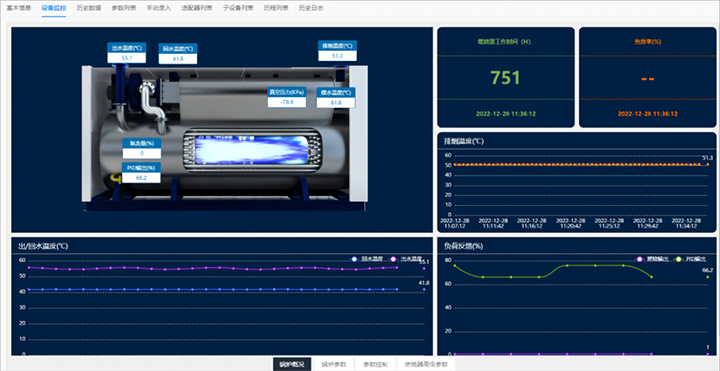
Task: Toggle the 出水温度 legend marker
Action: (x=393, y=259)
